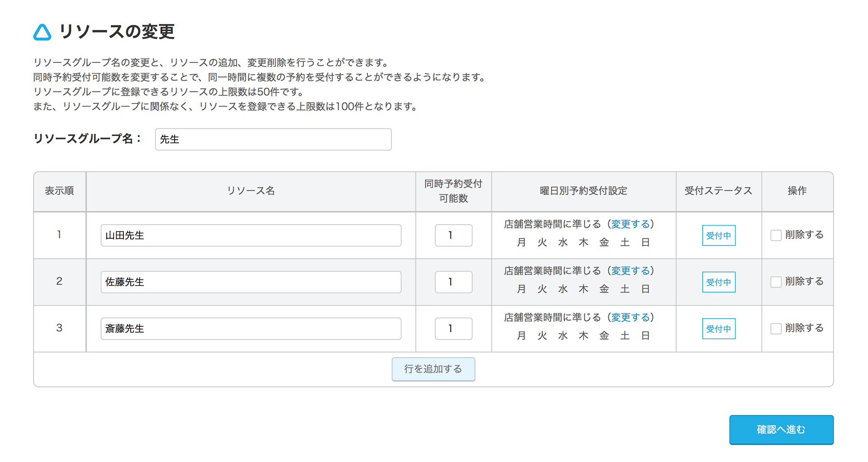
Task: Click the capacity field for 山田先生
Action: (453, 236)
